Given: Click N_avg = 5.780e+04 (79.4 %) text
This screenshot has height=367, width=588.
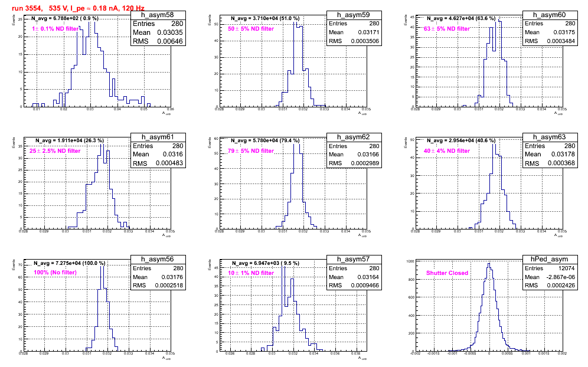Looking at the screenshot, I should click(265, 140).
